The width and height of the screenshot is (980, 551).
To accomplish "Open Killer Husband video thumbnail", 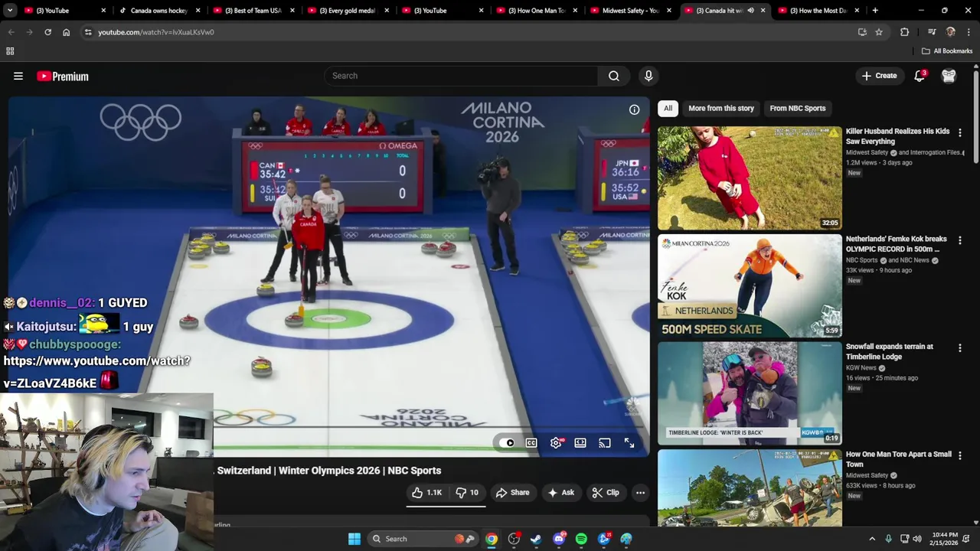I will pyautogui.click(x=750, y=178).
